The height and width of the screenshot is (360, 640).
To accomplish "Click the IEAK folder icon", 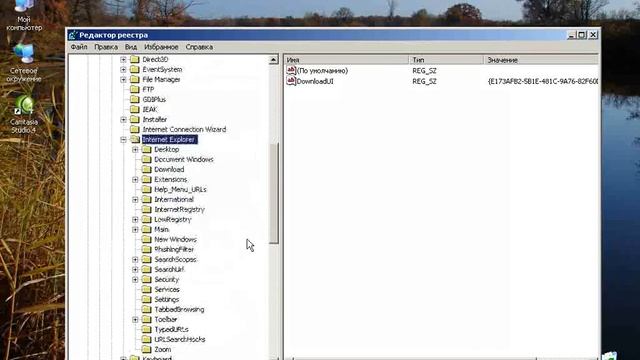I will pos(135,109).
